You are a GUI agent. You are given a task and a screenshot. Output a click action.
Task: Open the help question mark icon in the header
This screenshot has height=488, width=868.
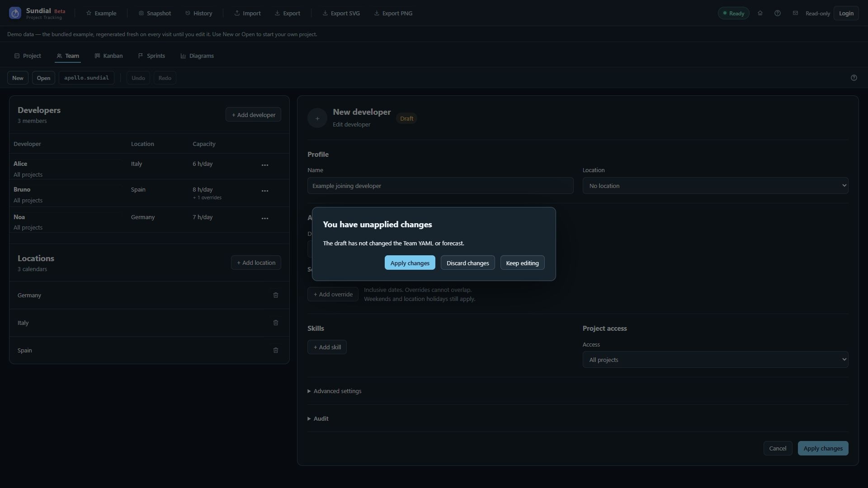pyautogui.click(x=778, y=13)
